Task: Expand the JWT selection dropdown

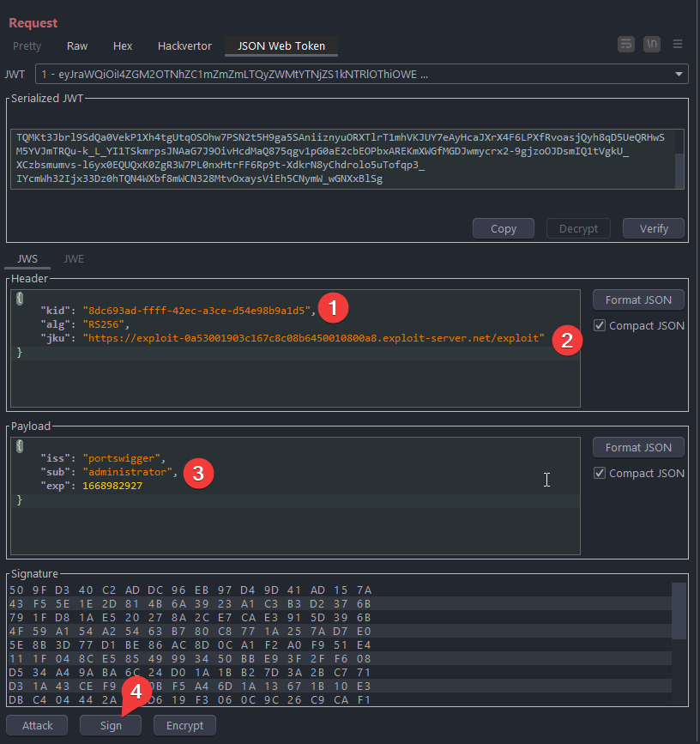Action: tap(680, 74)
